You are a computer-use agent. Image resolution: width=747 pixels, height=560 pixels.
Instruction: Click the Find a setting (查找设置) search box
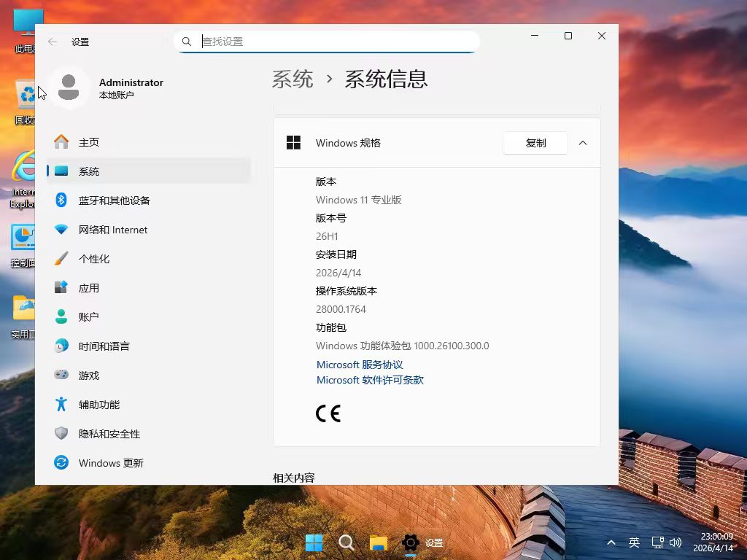pyautogui.click(x=336, y=42)
